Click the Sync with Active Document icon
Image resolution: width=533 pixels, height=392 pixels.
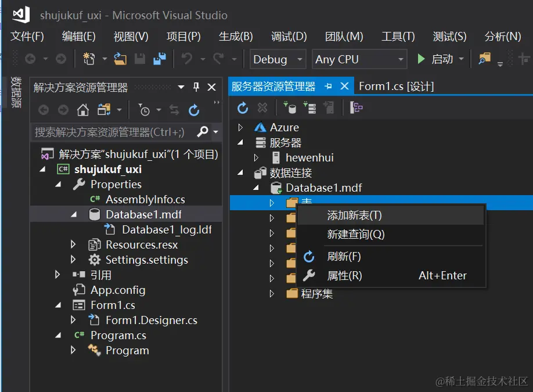[x=174, y=110]
